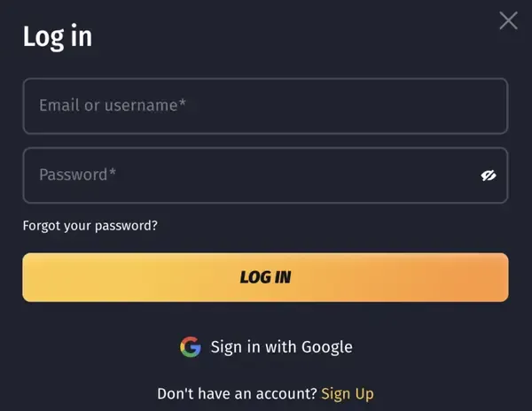Toggle the crossed-out eye icon
The width and height of the screenshot is (532, 411).
pos(488,175)
